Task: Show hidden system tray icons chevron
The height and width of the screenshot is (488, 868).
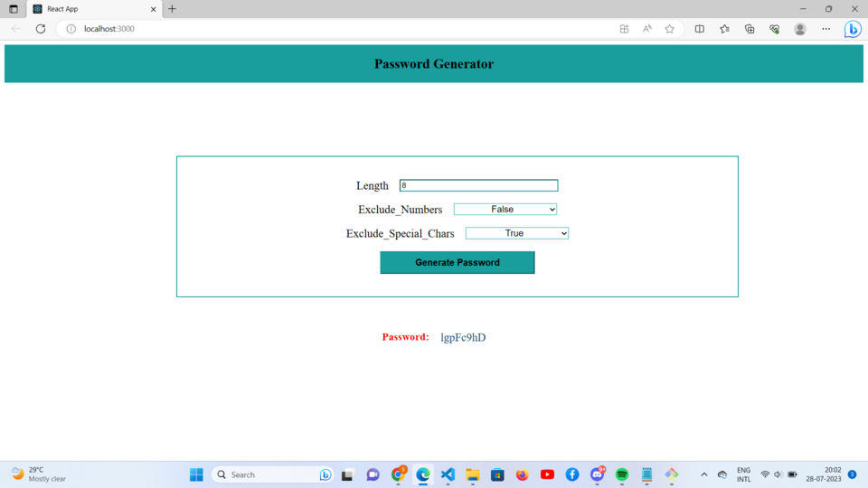Action: click(703, 474)
